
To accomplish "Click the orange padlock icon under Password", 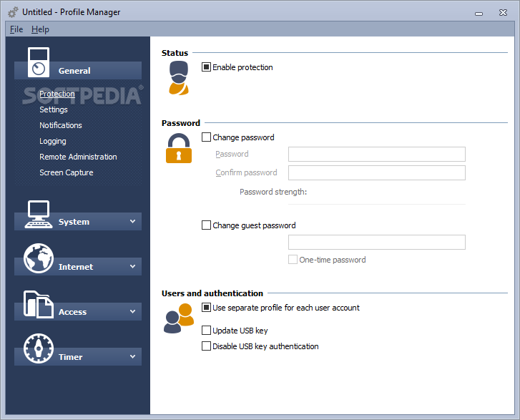I will tap(179, 148).
